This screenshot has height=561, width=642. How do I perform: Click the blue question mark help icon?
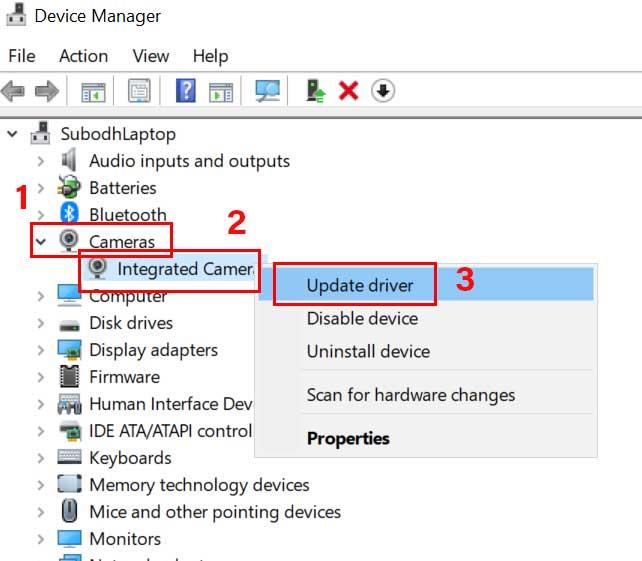click(x=185, y=91)
